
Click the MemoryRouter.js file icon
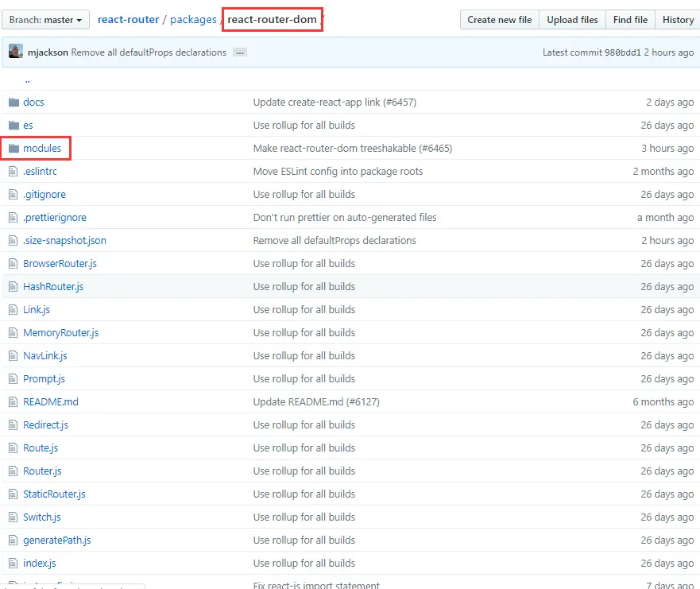(14, 333)
